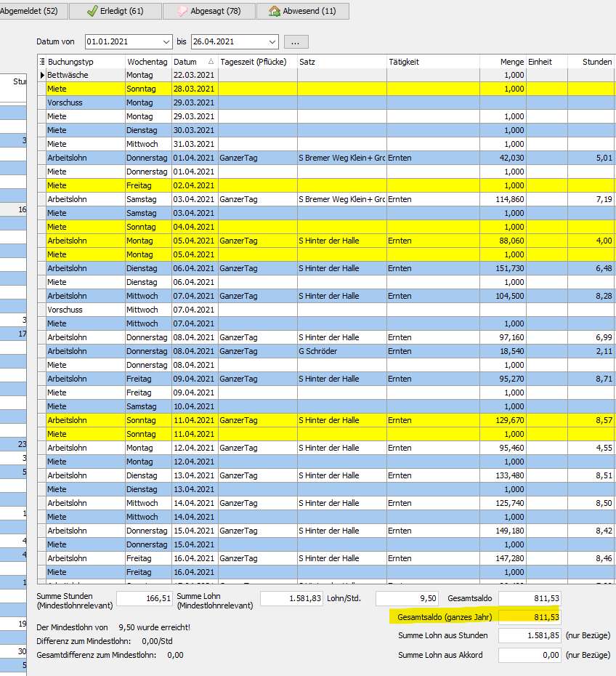Click the Summe Lohn field 1.581,83
This screenshot has height=676, width=616.
point(291,598)
